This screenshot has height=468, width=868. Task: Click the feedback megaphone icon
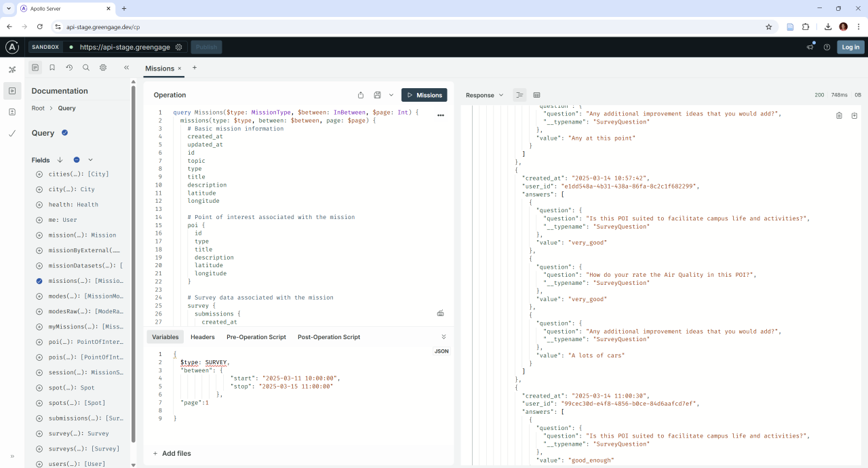pos(810,47)
